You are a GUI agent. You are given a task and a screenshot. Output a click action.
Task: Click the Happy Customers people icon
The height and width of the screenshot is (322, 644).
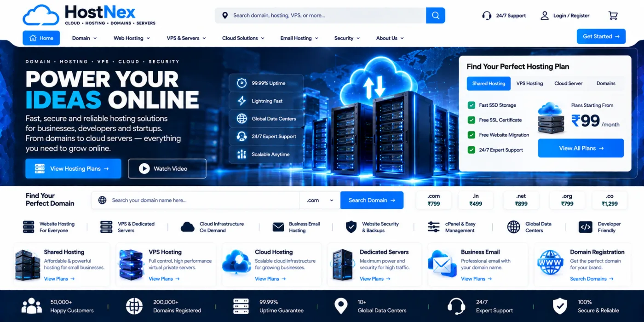point(31,306)
